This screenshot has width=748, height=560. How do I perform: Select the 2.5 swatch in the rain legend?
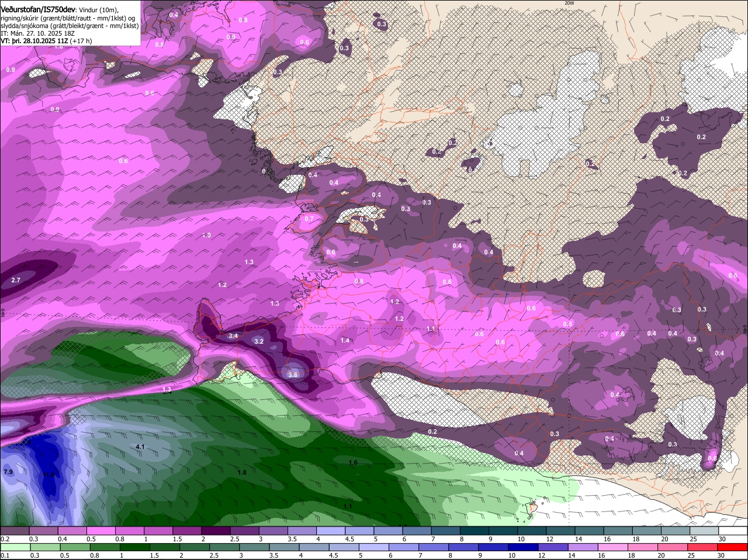224,548
